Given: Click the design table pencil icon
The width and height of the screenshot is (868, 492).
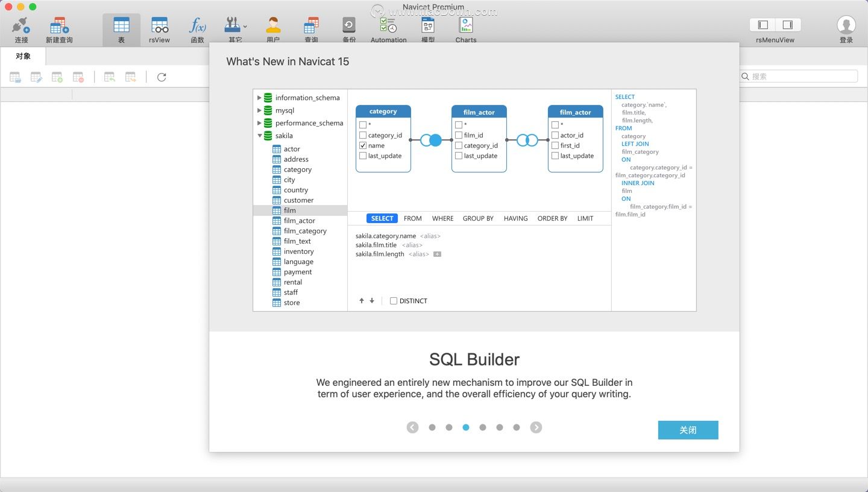Looking at the screenshot, I should 37,77.
